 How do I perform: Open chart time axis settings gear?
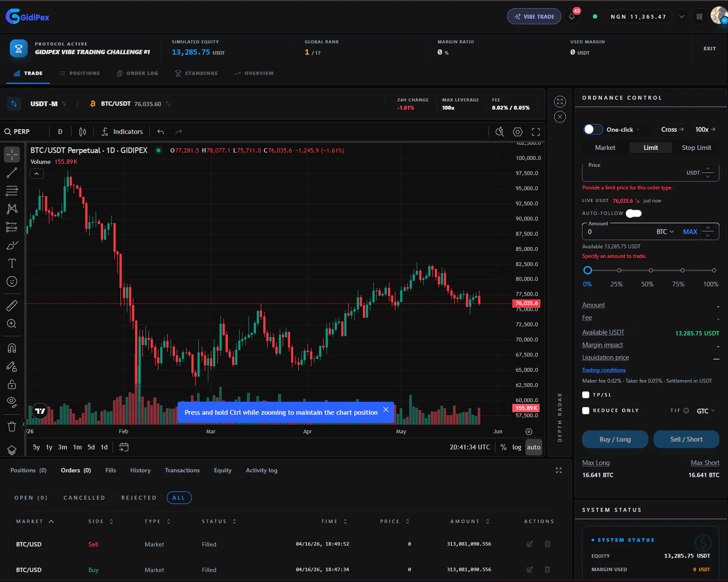[529, 432]
